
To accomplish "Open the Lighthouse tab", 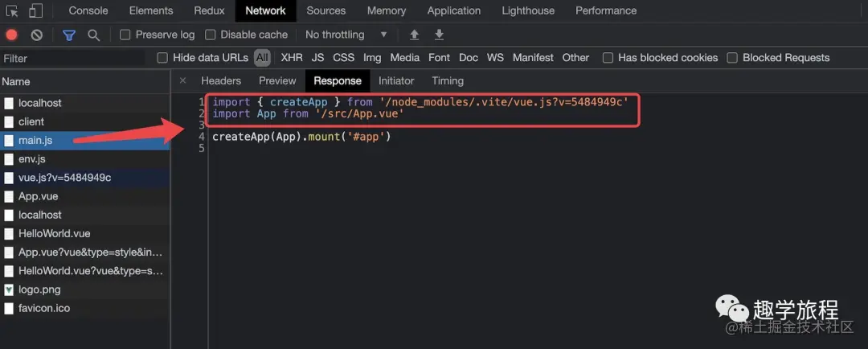I will (x=528, y=10).
